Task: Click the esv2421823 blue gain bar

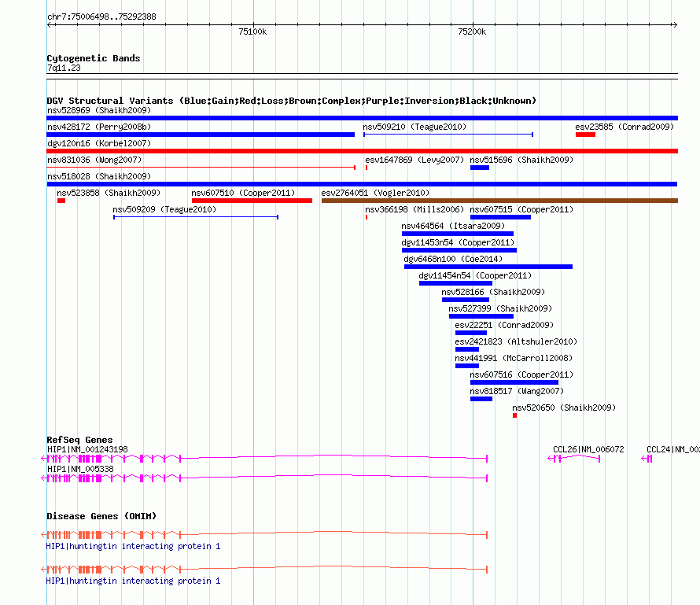Action: coord(467,349)
